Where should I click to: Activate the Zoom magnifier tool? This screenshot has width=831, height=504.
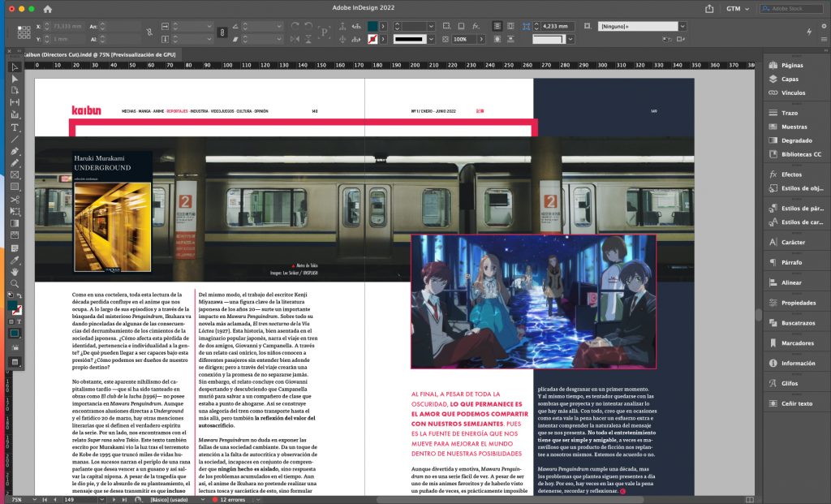click(15, 283)
